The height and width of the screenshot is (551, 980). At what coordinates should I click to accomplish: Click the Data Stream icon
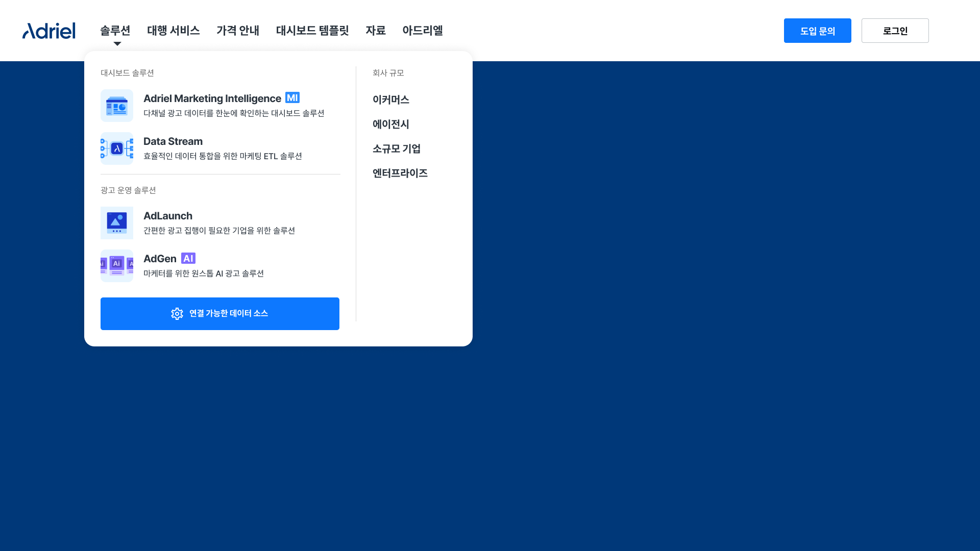click(x=117, y=148)
